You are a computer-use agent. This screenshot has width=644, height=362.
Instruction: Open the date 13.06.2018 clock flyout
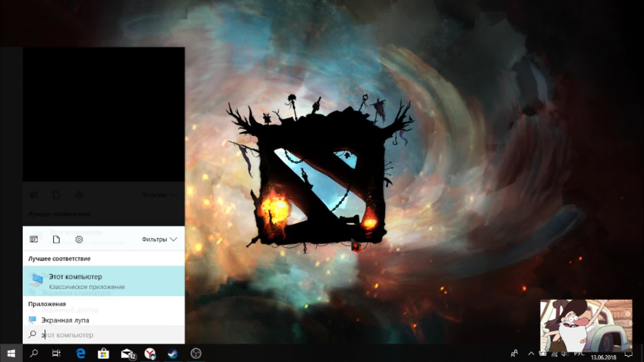[x=603, y=357]
